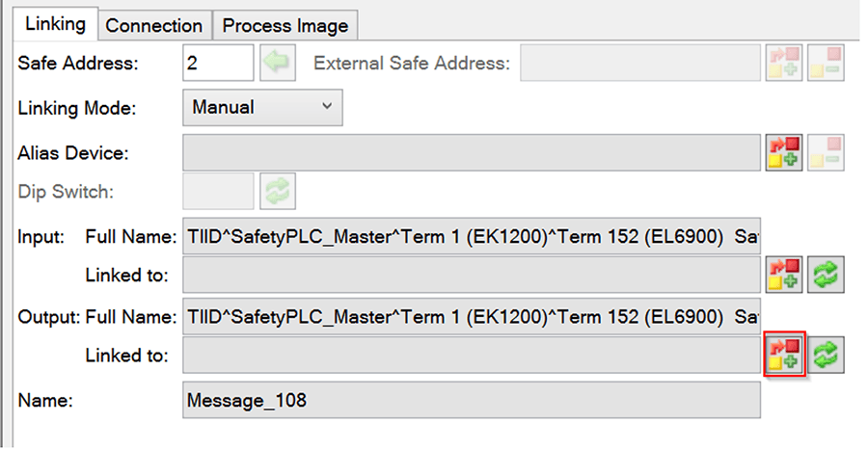Click the green refresh icon for Input link
Viewport: 868px width, 449px height.
tap(826, 275)
